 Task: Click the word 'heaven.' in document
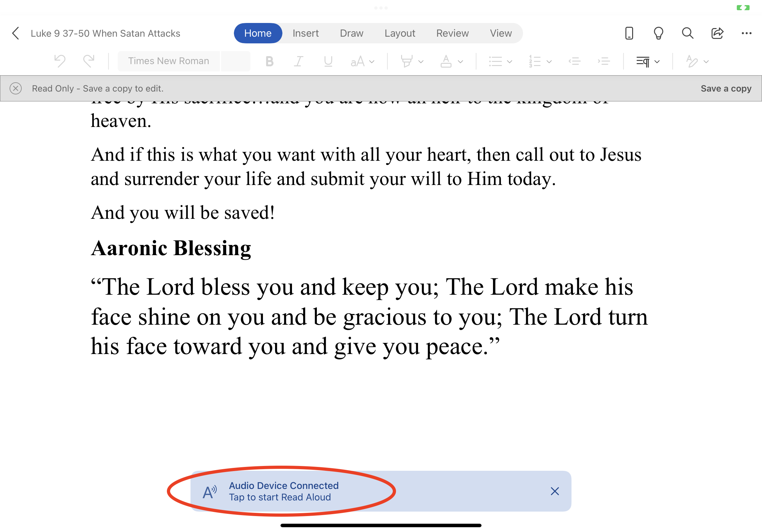click(121, 121)
